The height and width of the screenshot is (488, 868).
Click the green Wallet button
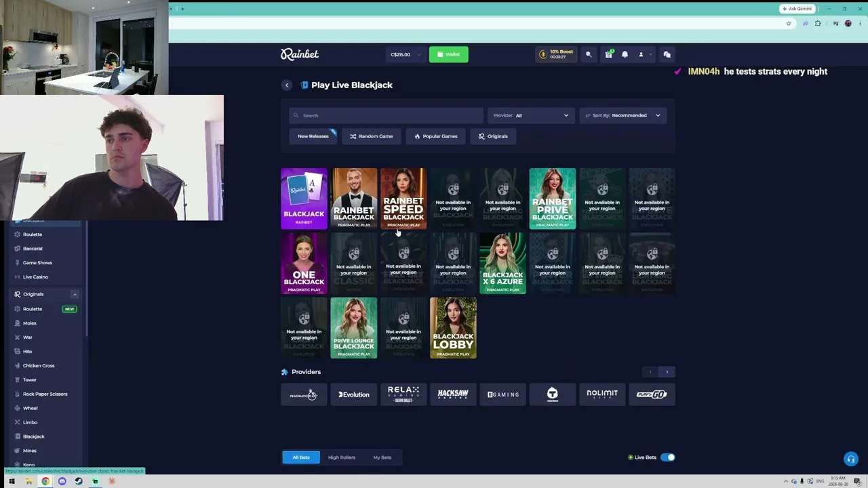click(x=448, y=54)
